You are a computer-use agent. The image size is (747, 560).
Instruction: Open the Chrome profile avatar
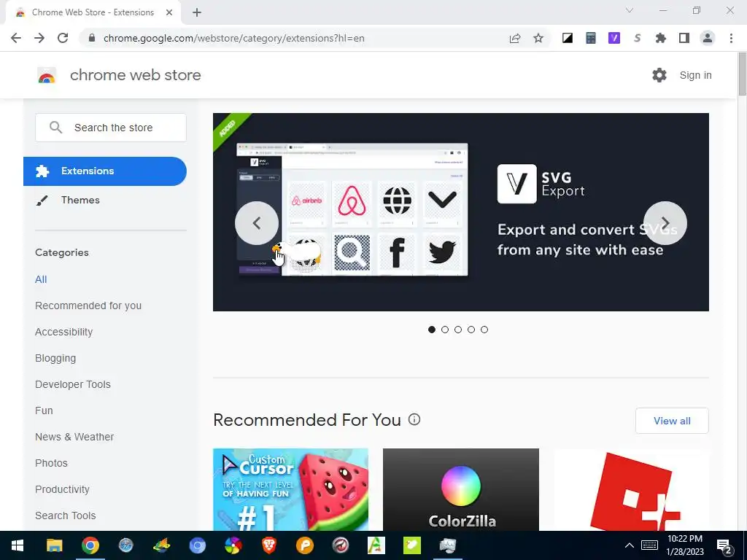coord(708,38)
